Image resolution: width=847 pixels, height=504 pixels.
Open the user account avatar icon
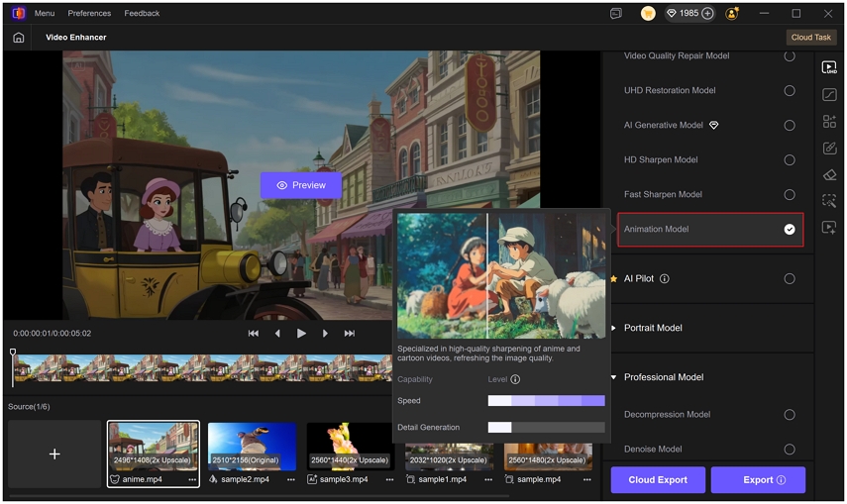pyautogui.click(x=732, y=14)
